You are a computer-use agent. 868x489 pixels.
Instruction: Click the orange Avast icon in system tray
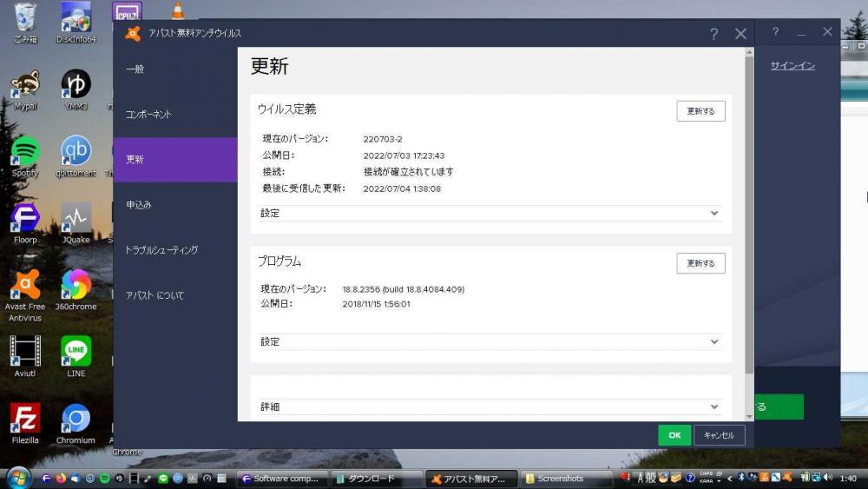click(x=786, y=478)
